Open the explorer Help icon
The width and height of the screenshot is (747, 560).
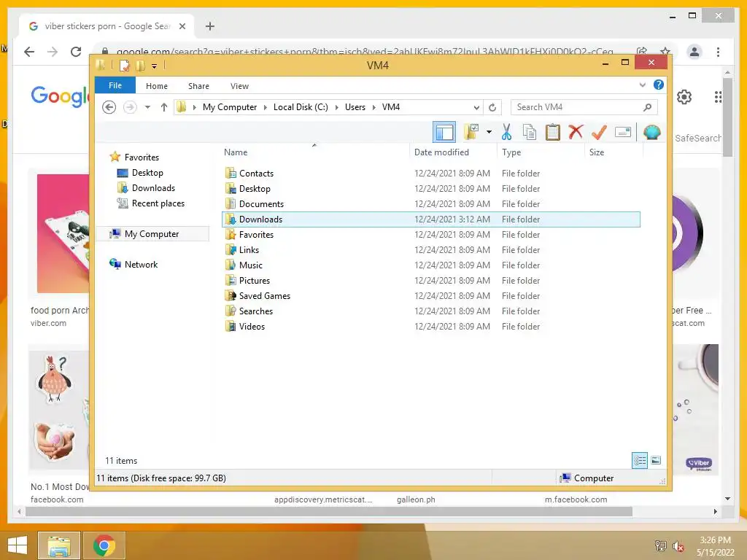point(659,85)
